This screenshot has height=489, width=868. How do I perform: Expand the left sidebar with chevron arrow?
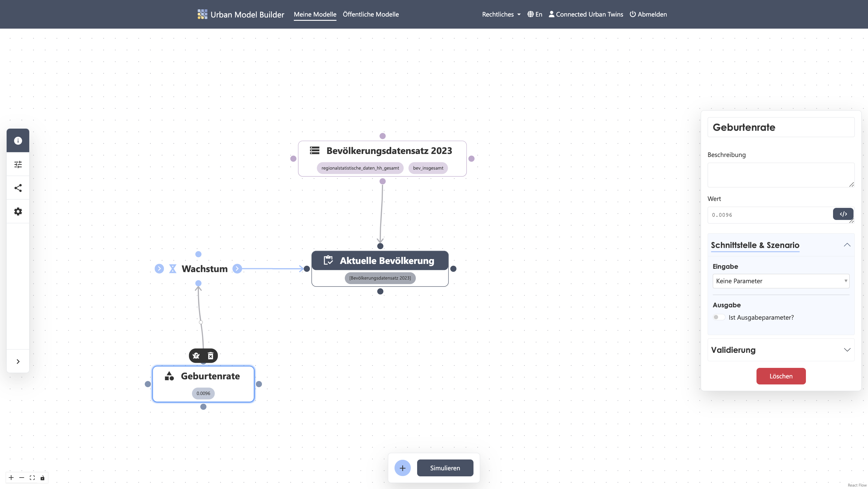click(x=18, y=361)
